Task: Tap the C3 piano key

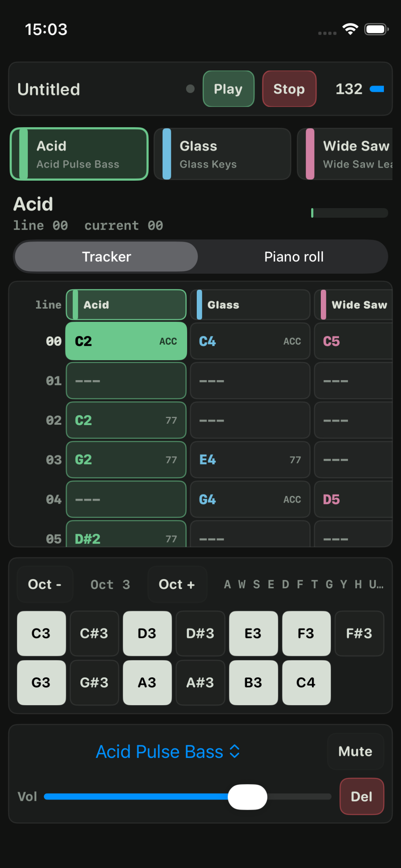Action: pos(41,634)
